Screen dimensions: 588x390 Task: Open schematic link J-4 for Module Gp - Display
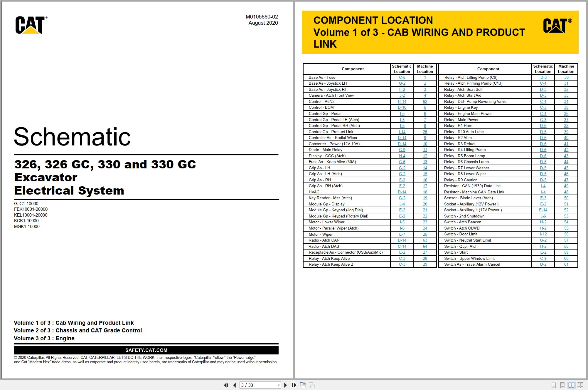pos(402,204)
